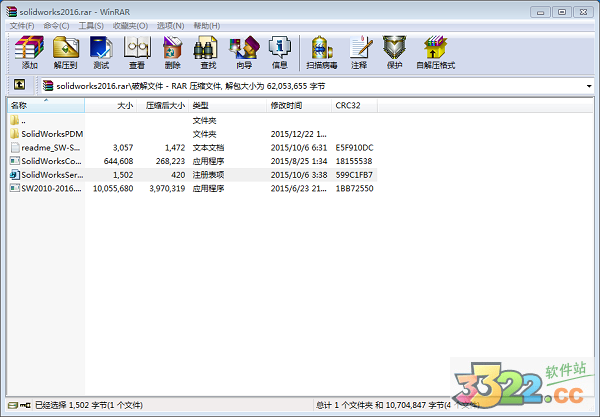Open the 查看 (View) tool
The width and height of the screenshot is (600, 417).
[x=137, y=52]
